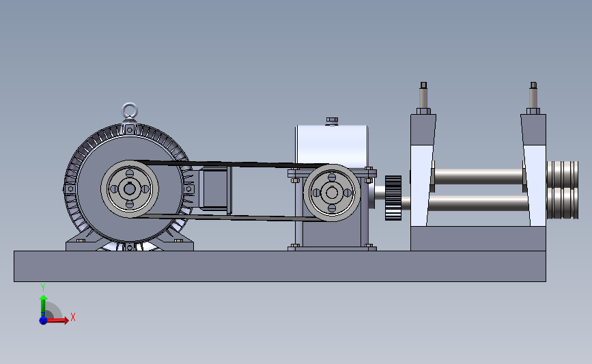Select the lower grooved wheel at the roller end
Viewport: 592px width, 364px height.
point(563,204)
